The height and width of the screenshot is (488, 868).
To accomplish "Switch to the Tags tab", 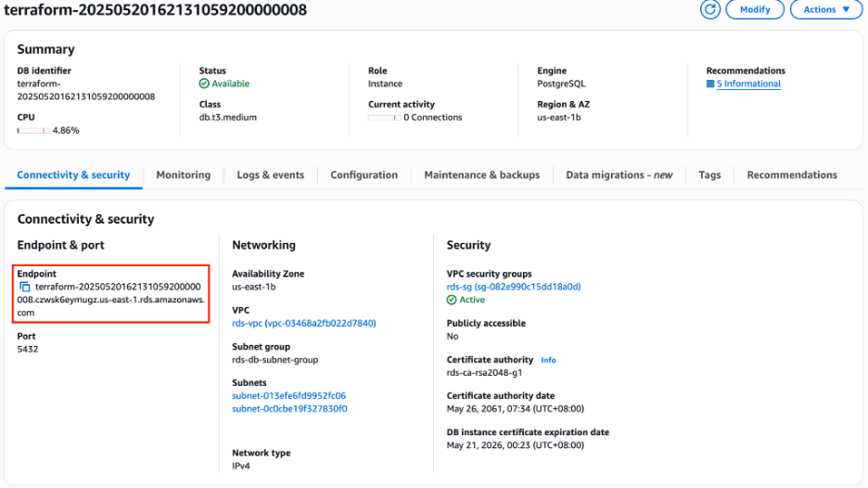I will (x=709, y=174).
